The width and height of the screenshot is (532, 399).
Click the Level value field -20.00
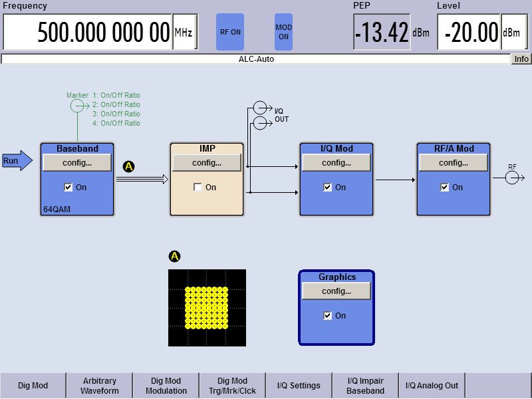coord(469,32)
